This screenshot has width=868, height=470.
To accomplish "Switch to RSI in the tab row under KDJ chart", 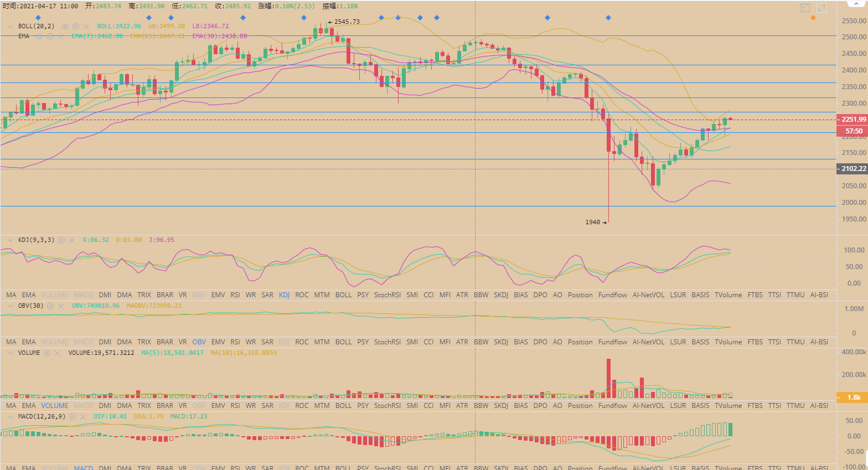I will [235, 295].
